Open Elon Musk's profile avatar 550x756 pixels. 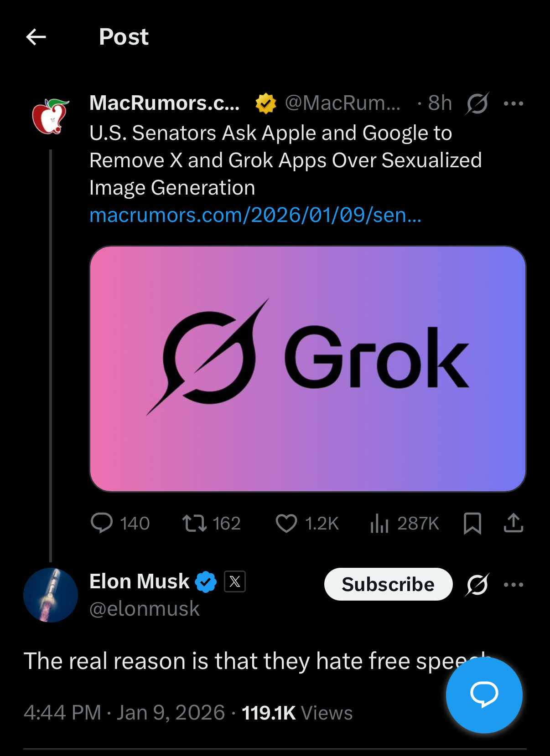[51, 595]
